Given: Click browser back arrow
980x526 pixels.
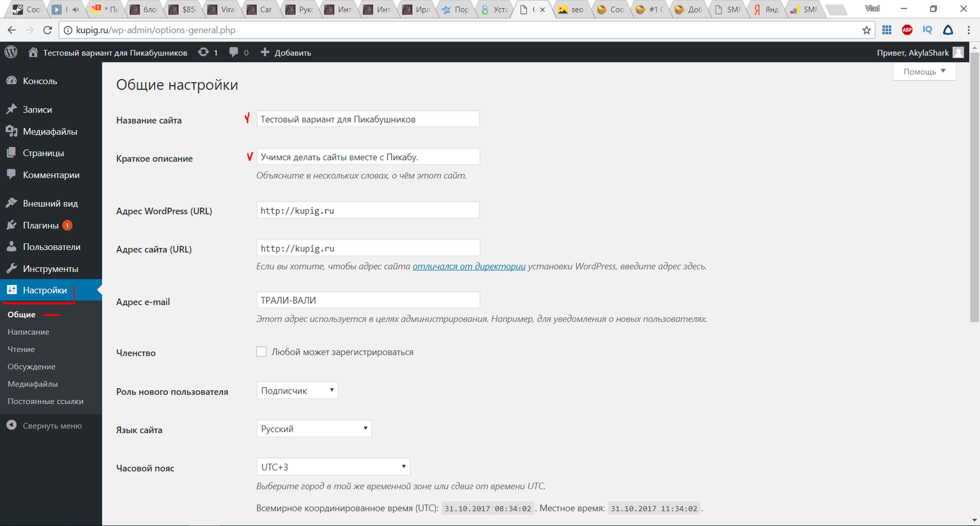Looking at the screenshot, I should point(12,30).
